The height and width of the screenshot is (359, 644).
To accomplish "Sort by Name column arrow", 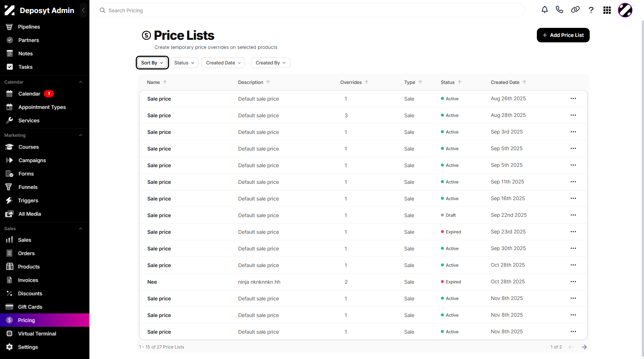I will tap(165, 82).
